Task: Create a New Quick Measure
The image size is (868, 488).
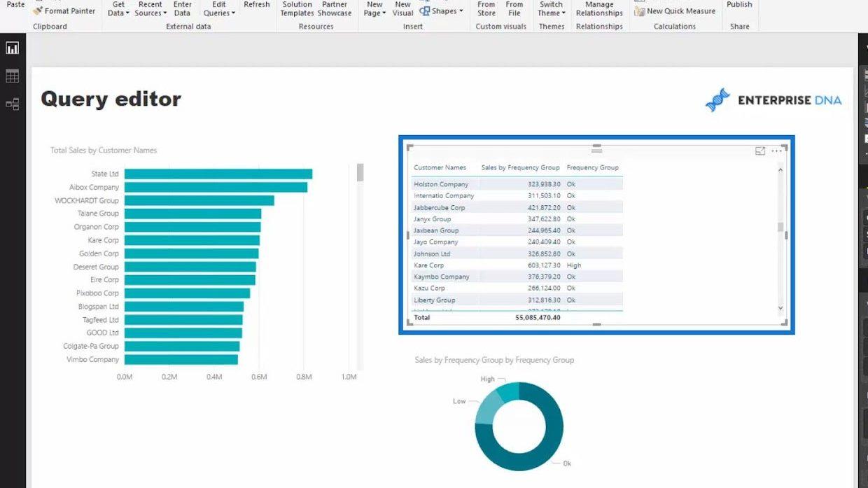Action: [x=675, y=11]
